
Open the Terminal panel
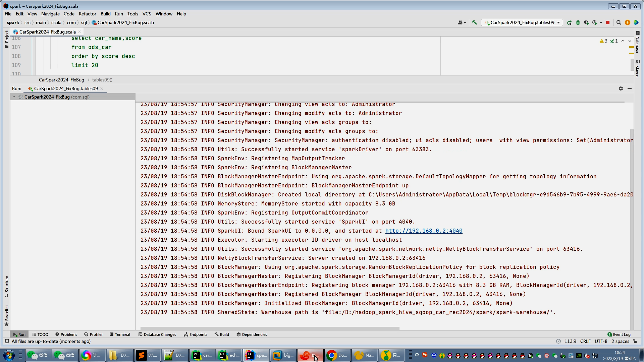pyautogui.click(x=122, y=334)
